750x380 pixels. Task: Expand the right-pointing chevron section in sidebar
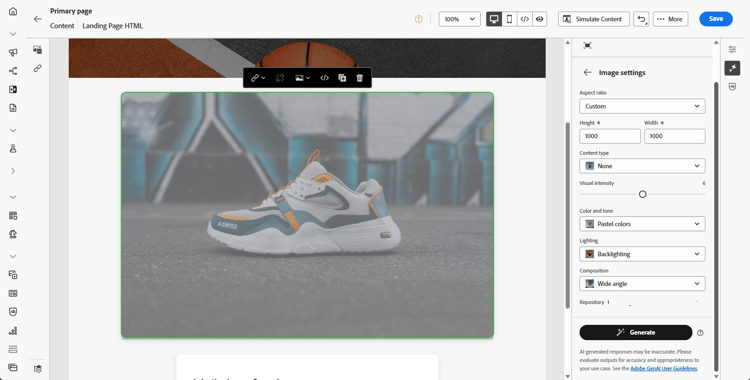click(x=13, y=171)
